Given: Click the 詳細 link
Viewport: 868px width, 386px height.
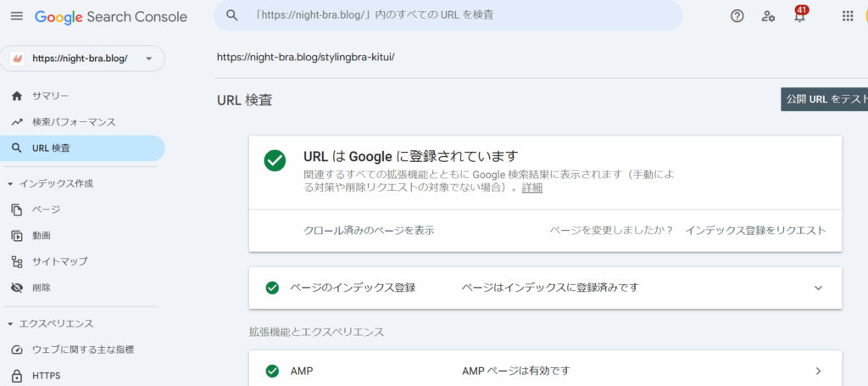Looking at the screenshot, I should pyautogui.click(x=532, y=187).
